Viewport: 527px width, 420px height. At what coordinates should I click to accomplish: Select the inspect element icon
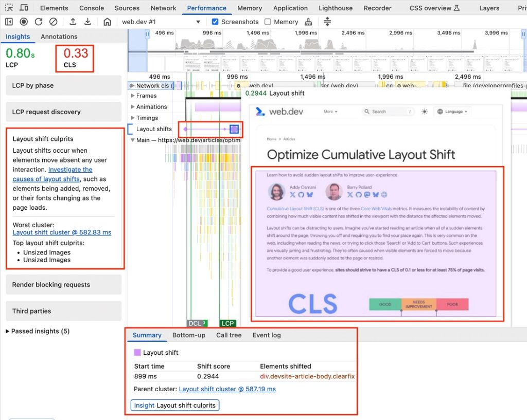[9, 7]
